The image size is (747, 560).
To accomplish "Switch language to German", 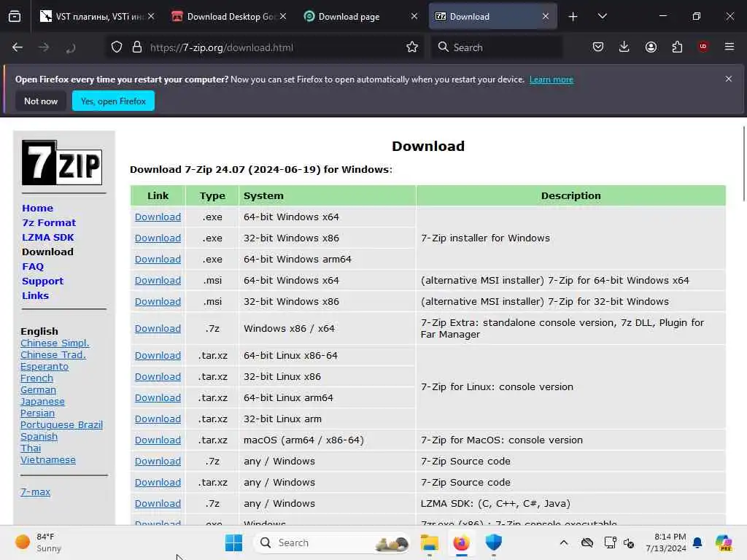I will 38,389.
